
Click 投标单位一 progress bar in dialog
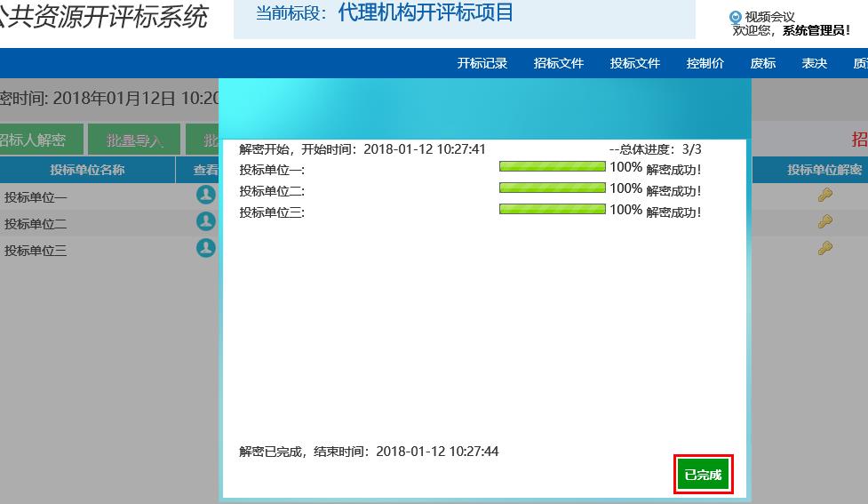pos(553,166)
